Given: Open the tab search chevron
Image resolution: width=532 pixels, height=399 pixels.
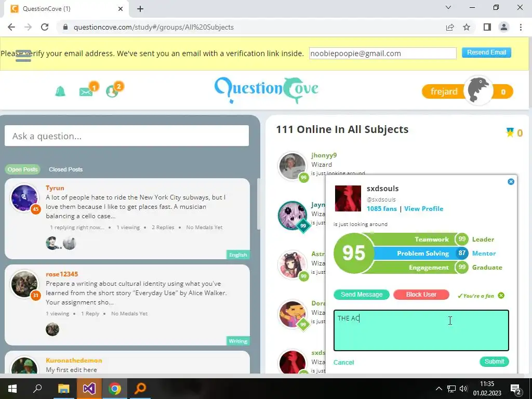Looking at the screenshot, I should (x=448, y=7).
